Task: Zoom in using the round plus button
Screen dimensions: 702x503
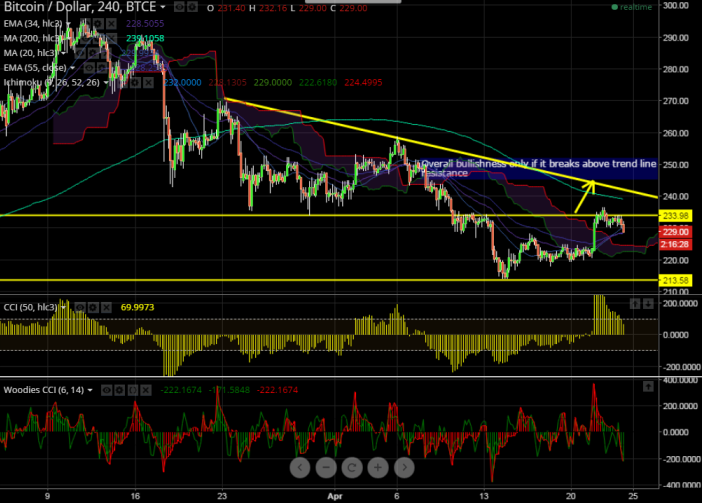Action: (x=378, y=468)
